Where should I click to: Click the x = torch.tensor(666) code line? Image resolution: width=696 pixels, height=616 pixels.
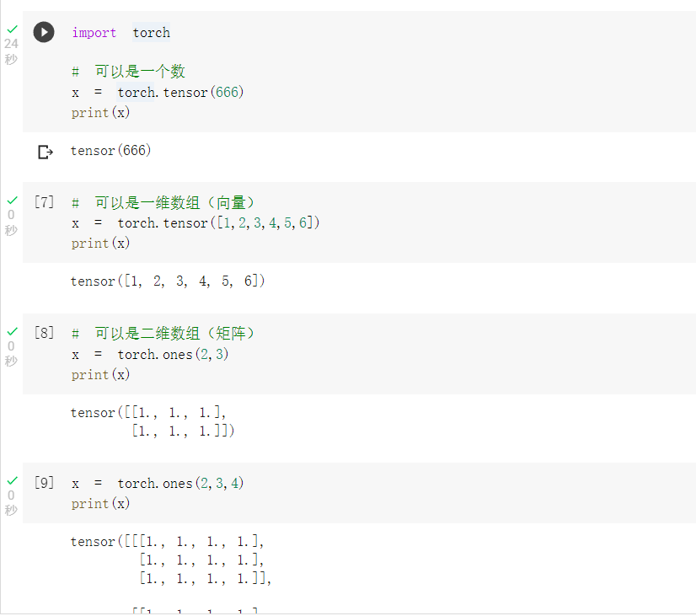pyautogui.click(x=158, y=93)
